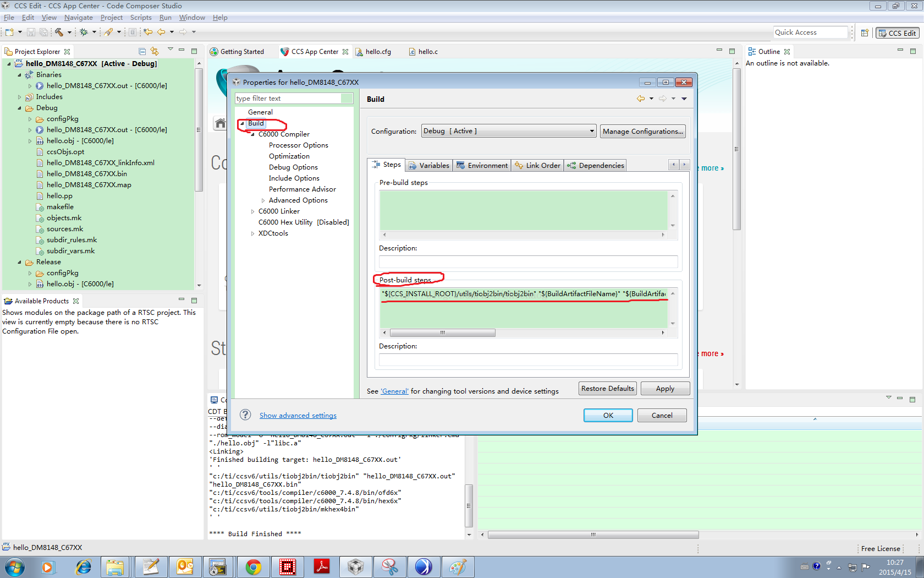Screen dimensions: 924x578
Task: Collapse the Debug folder in Project Explorer
Action: coord(20,108)
